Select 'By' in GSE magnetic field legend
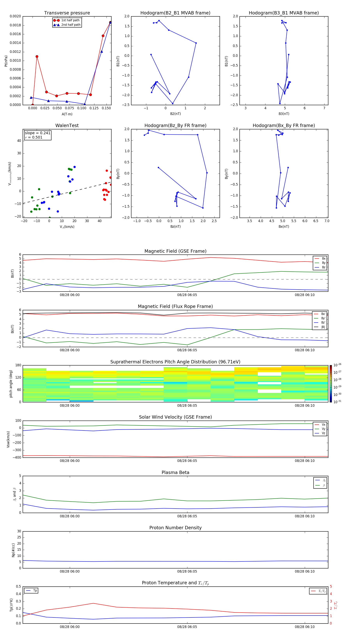 pos(320,263)
